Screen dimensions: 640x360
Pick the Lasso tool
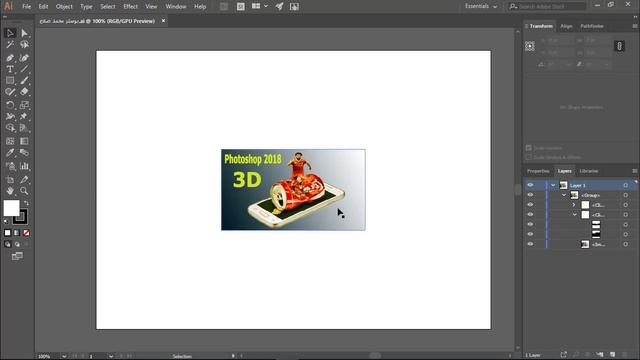[24, 44]
